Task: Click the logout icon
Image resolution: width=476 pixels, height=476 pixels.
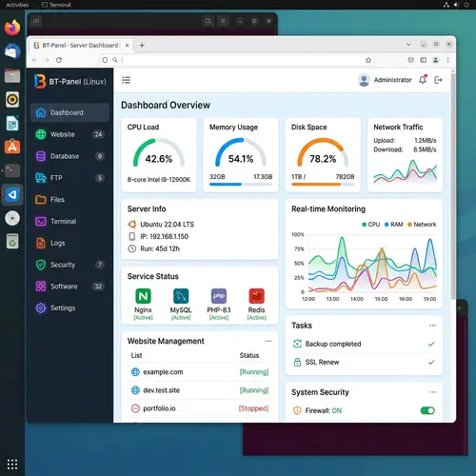Action: point(438,80)
